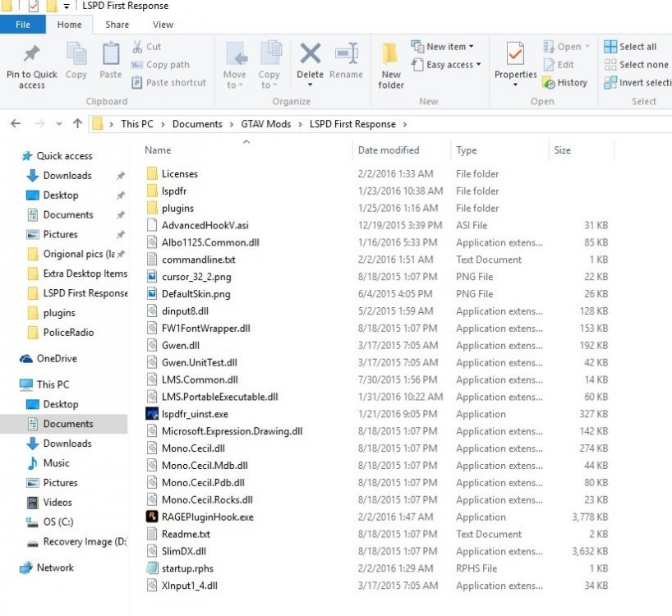Click the History icon in the Open group
The image size is (672, 616).
[x=549, y=83]
